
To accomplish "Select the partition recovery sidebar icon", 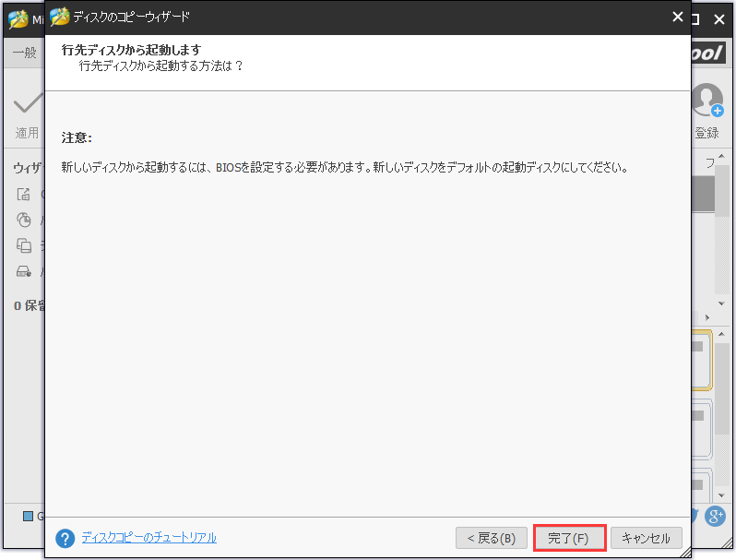I will point(23,220).
